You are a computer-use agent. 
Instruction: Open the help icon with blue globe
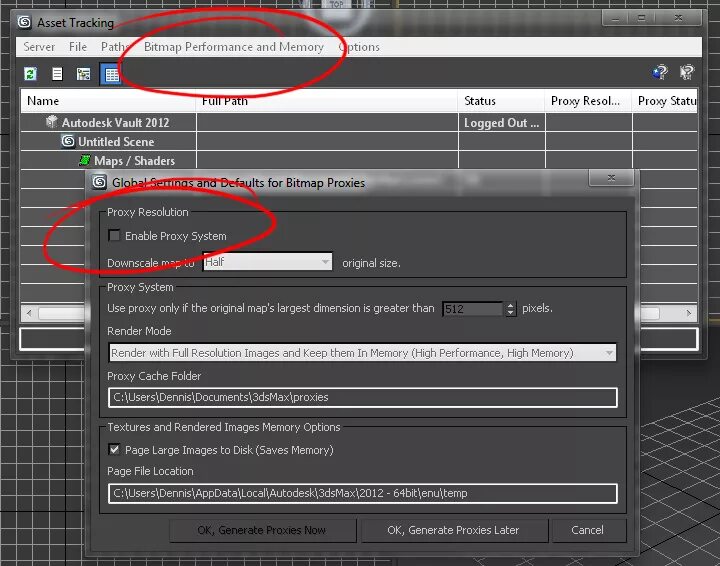660,72
